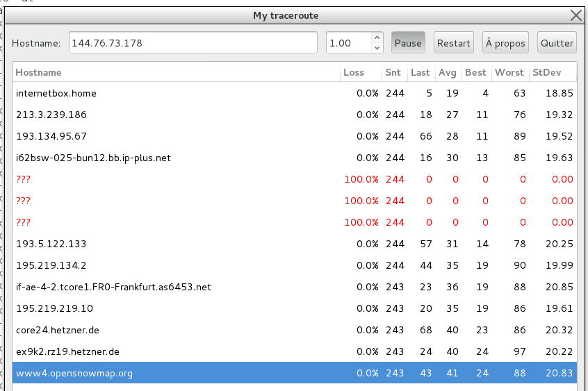This screenshot has height=391, width=588.
Task: Click the Hostname input field
Action: tap(193, 43)
